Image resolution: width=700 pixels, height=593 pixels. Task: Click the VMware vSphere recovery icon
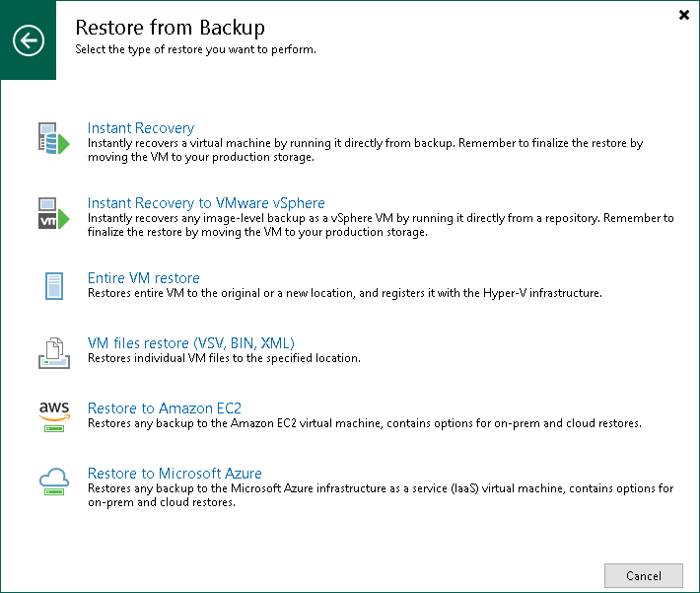pyautogui.click(x=53, y=213)
